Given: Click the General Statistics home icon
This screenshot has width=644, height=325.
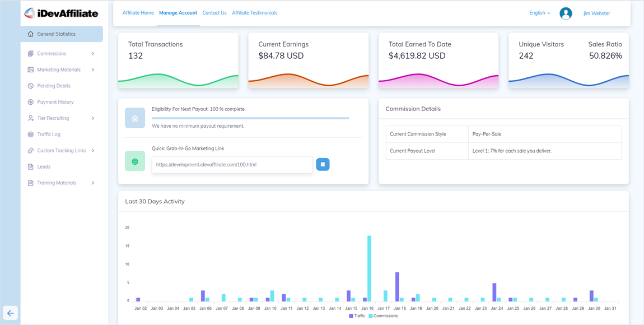Looking at the screenshot, I should 30,34.
